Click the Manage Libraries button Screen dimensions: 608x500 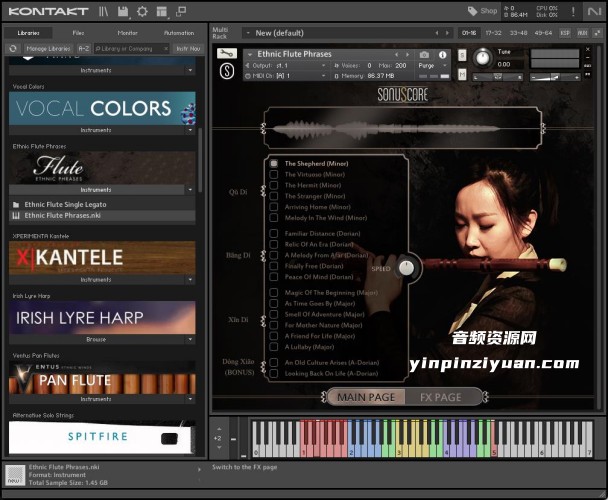tap(47, 48)
